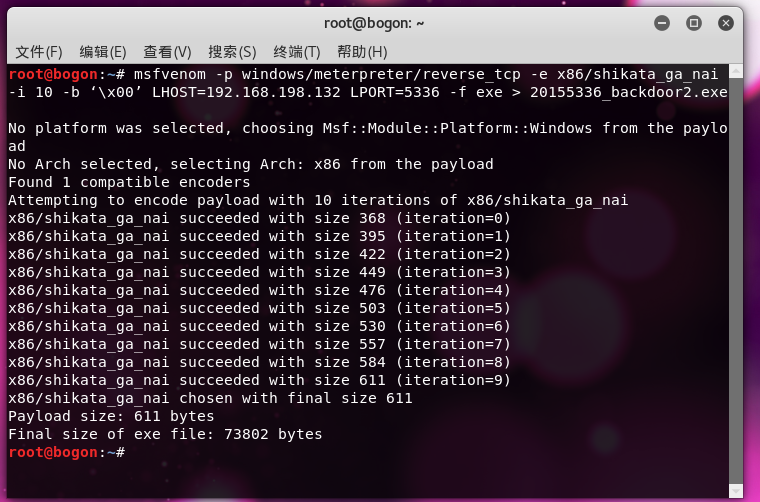The width and height of the screenshot is (760, 502).
Task: Click 'Attempting to encode payload' line
Action: click(x=318, y=200)
